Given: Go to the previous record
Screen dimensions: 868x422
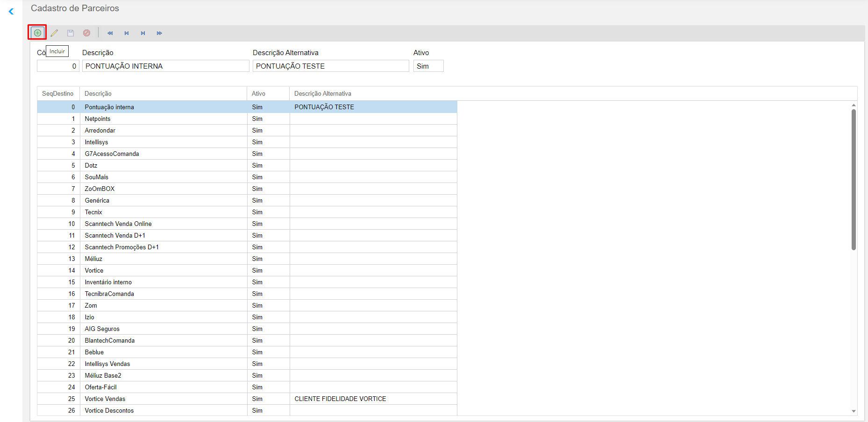Looking at the screenshot, I should pyautogui.click(x=127, y=33).
